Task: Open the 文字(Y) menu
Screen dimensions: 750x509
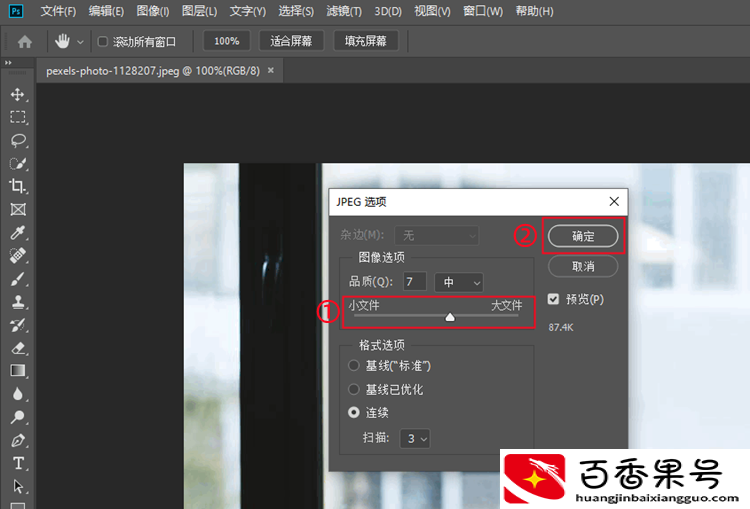Action: tap(248, 11)
